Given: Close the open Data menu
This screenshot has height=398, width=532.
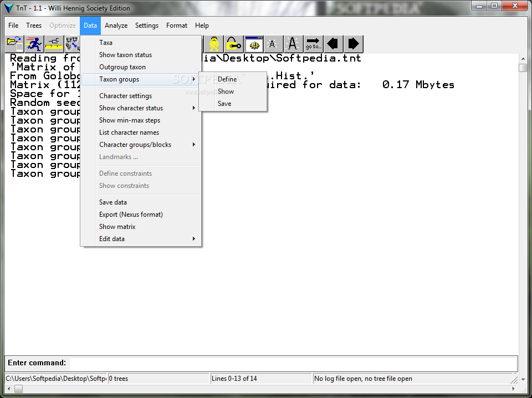Looking at the screenshot, I should [x=90, y=25].
